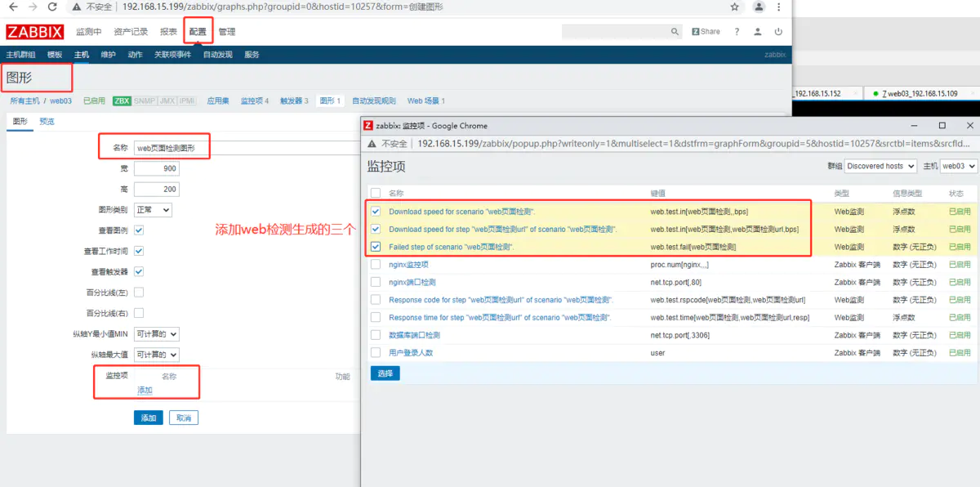
Task: Open the 报表 top menu
Action: tap(168, 32)
